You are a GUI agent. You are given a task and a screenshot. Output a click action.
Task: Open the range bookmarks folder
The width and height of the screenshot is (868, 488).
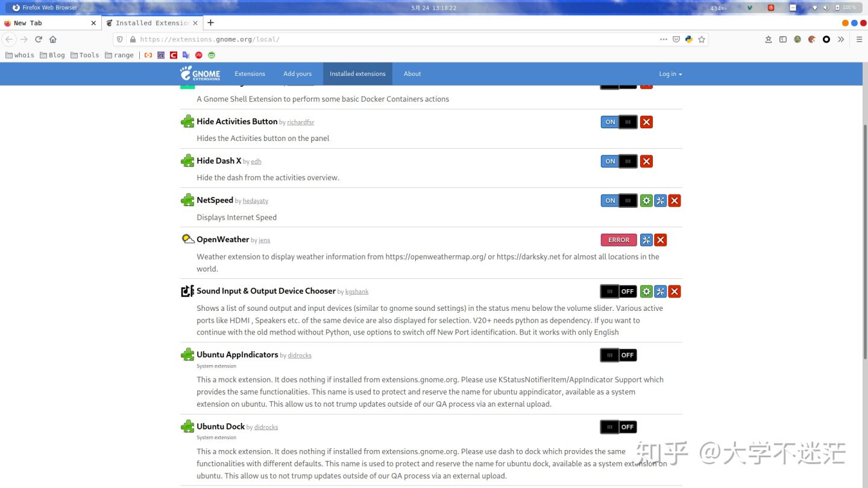[x=119, y=55]
